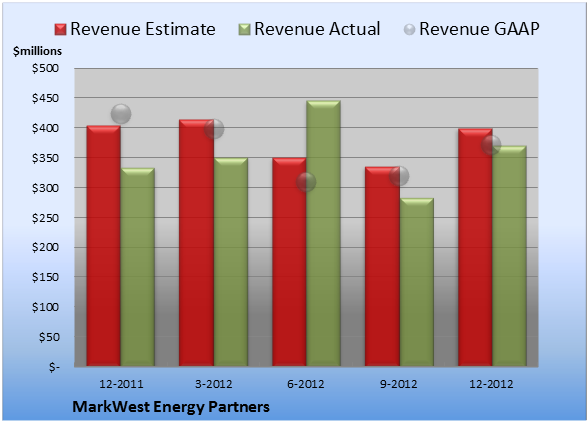Select the green actual bar for 12-2011
Image resolution: width=588 pixels, height=422 pixels.
[x=138, y=267]
